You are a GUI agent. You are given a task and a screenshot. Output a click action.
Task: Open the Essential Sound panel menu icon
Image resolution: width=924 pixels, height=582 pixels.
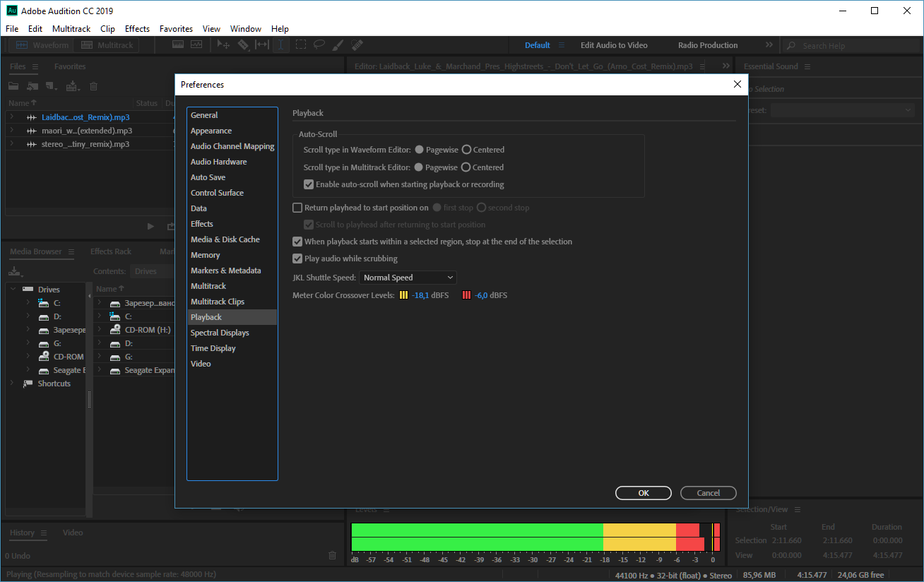point(807,66)
